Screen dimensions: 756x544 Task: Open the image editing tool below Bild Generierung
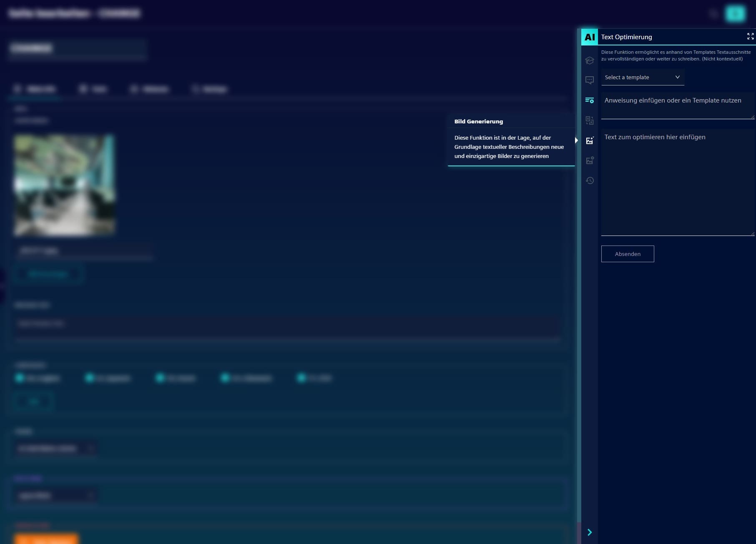[590, 160]
